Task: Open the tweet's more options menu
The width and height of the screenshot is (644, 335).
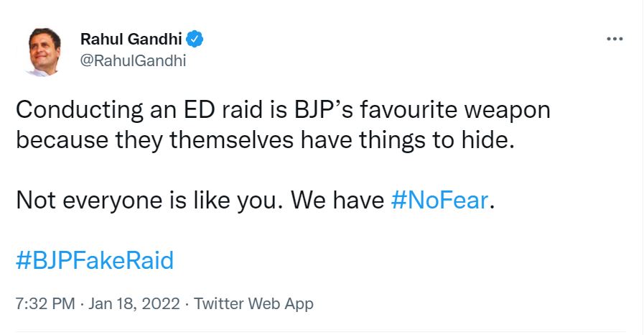Action: tap(614, 39)
